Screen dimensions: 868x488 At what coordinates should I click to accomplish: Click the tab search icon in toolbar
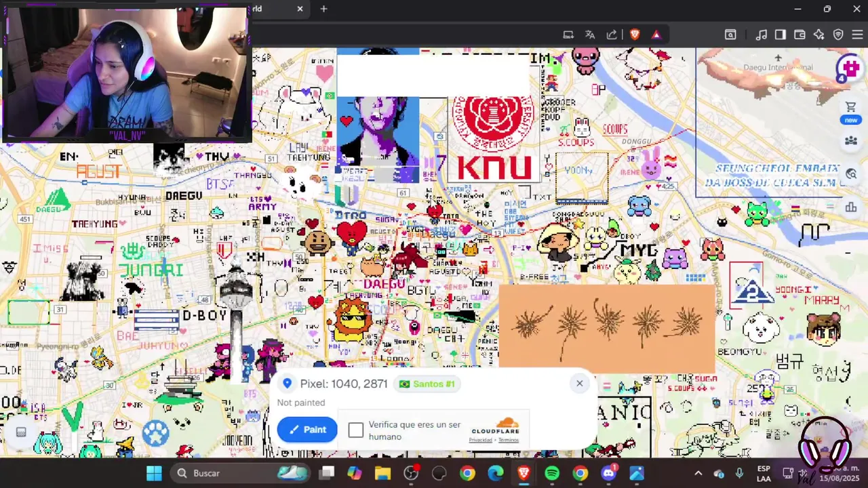tap(730, 35)
